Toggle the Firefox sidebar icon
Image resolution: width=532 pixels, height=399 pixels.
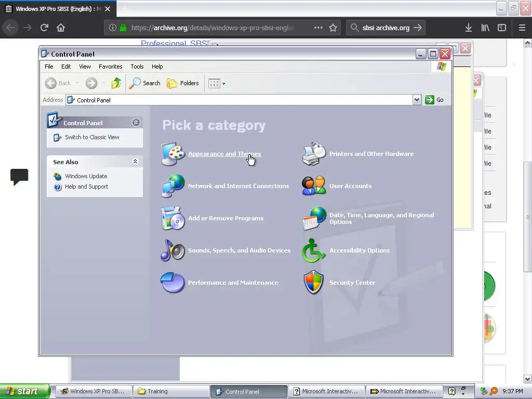(x=502, y=28)
